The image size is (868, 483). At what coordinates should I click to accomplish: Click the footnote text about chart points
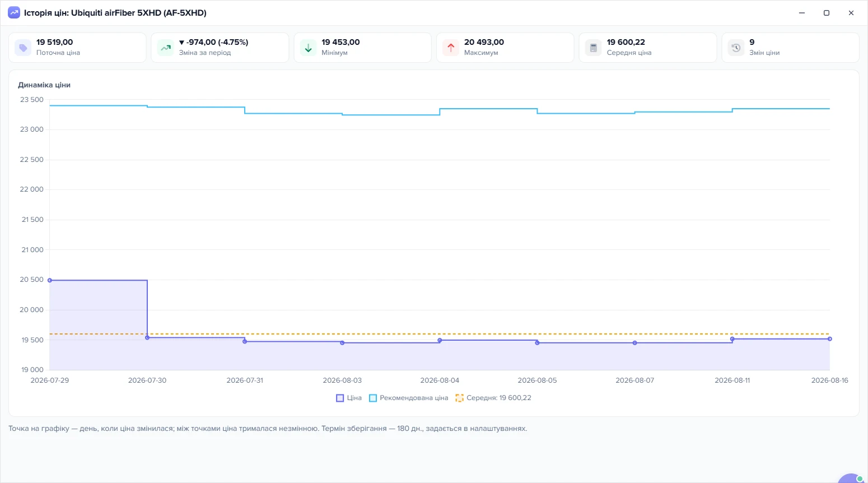point(268,429)
